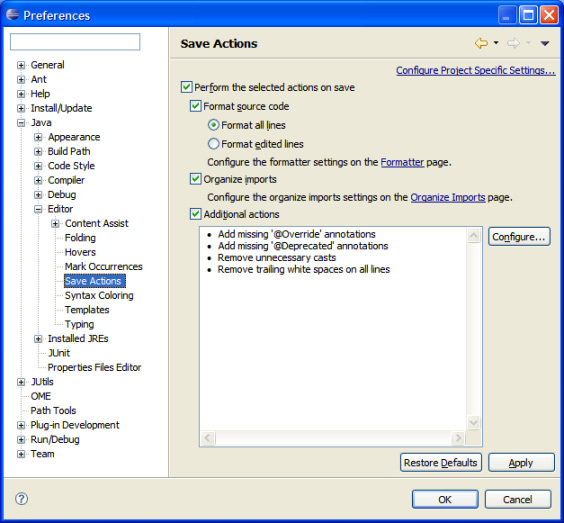This screenshot has width=564, height=523.
Task: Select Syntax Coloring tree item
Action: [99, 295]
